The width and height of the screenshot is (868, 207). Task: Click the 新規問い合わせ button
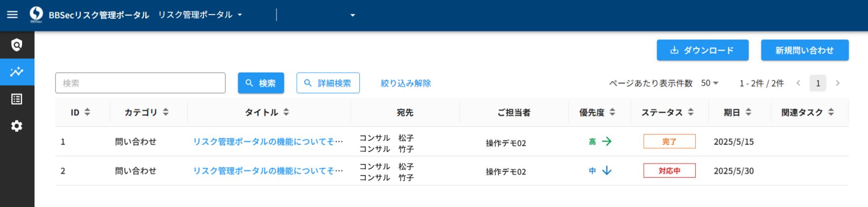pyautogui.click(x=804, y=50)
